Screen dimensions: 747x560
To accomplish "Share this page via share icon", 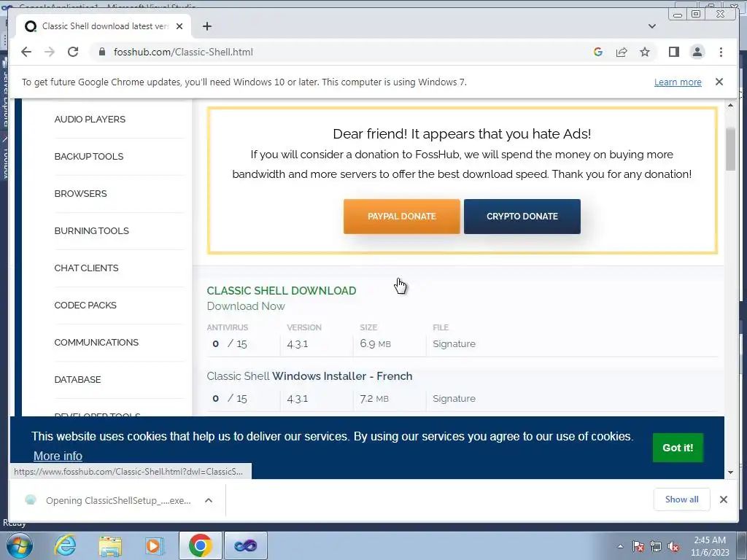I will pyautogui.click(x=622, y=52).
